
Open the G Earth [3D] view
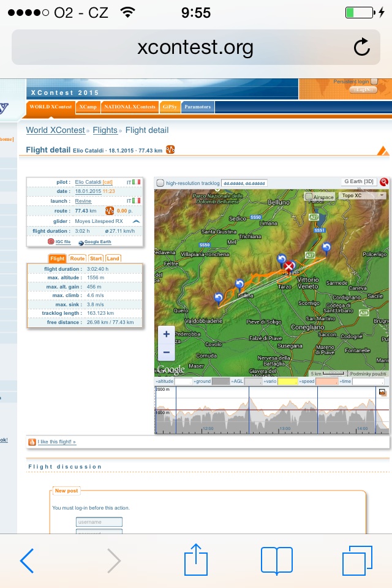[359, 181]
